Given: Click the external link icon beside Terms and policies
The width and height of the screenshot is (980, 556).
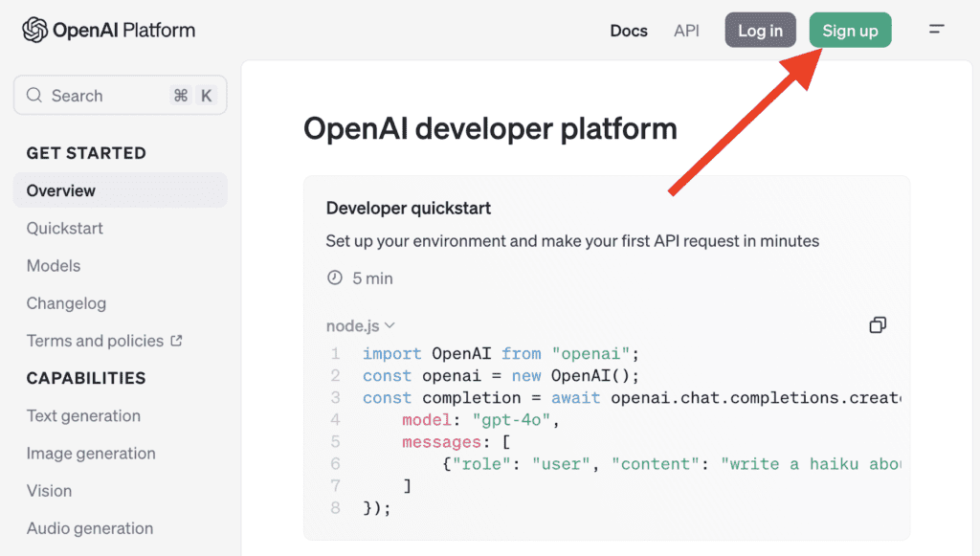Looking at the screenshot, I should point(176,341).
